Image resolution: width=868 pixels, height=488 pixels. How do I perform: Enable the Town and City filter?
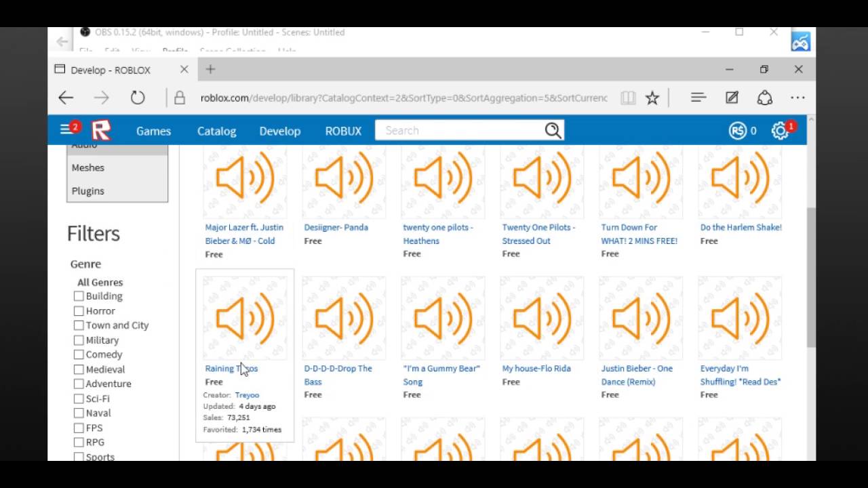click(x=79, y=325)
